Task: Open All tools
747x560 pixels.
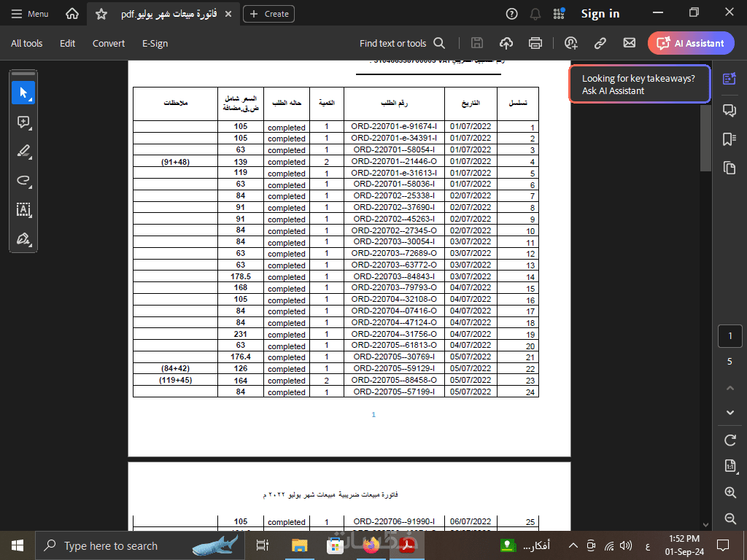Action: 27,43
